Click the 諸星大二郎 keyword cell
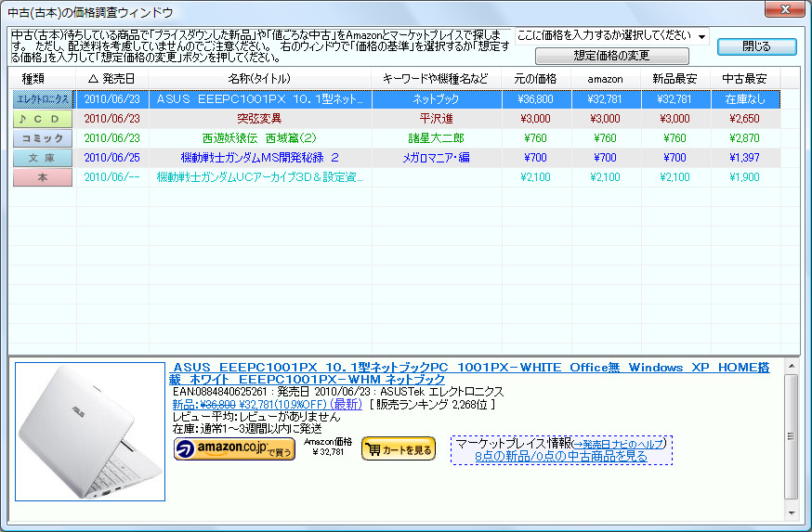Screen dimensions: 812x532 coord(437,138)
